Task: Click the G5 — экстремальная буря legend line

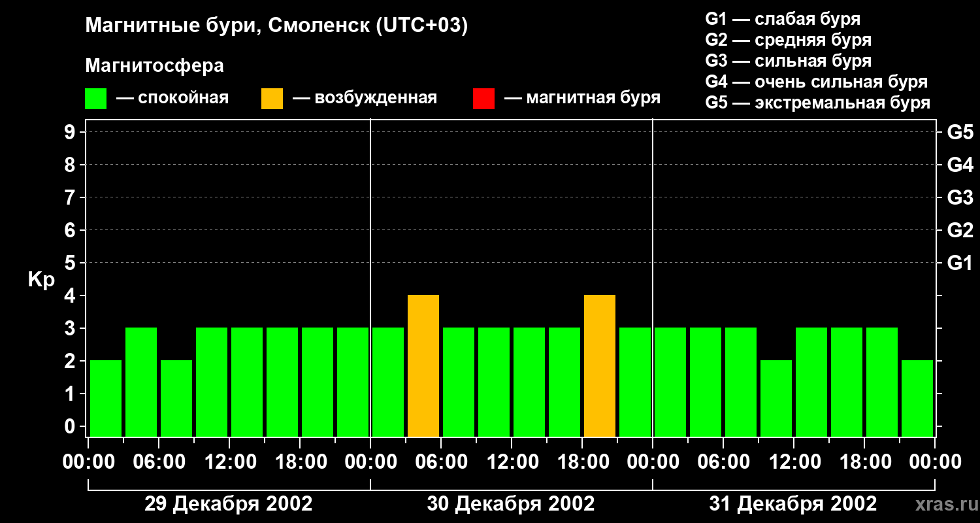Action: (817, 103)
